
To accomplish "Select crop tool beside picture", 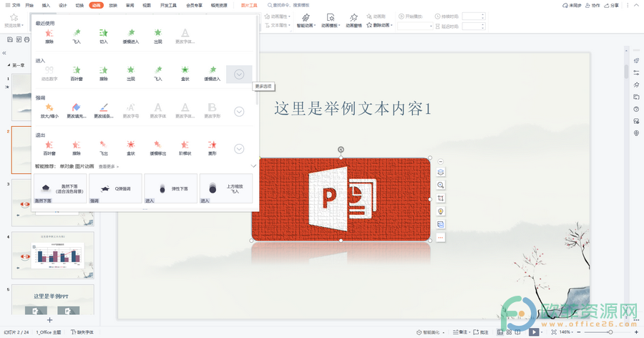I will coord(441,198).
